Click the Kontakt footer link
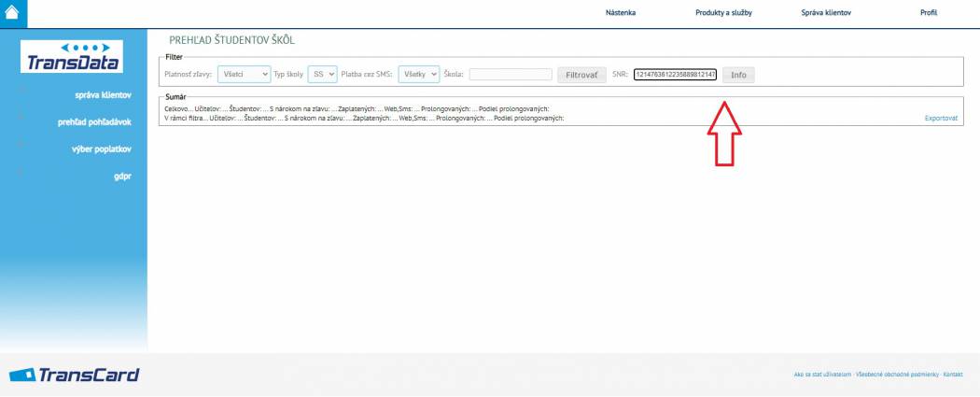 (953, 375)
